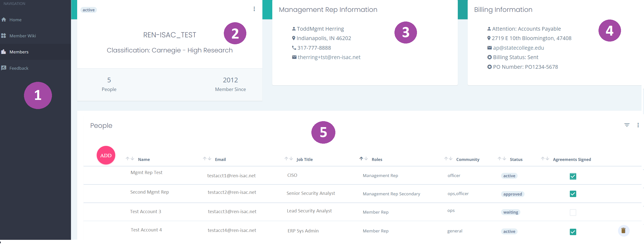644x248 pixels.
Task: Click the Members icon in the navigation sidebar
Action: [x=4, y=52]
